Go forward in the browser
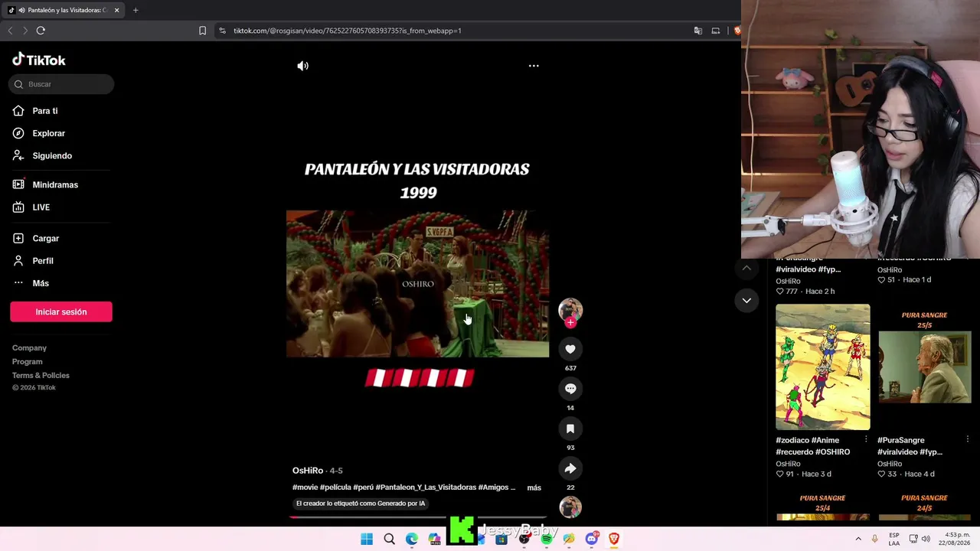The image size is (980, 551). 25,31
